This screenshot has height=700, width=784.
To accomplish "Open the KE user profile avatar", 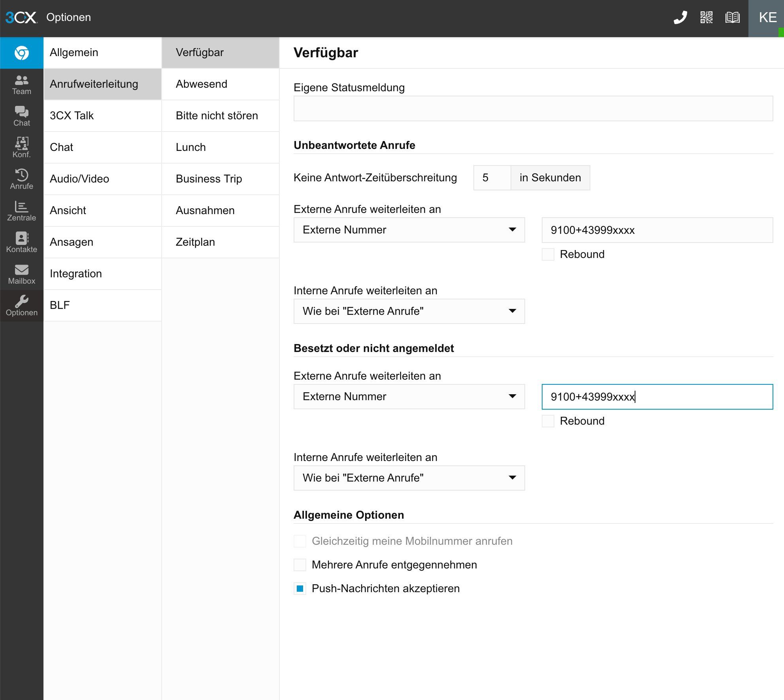I will pyautogui.click(x=766, y=19).
